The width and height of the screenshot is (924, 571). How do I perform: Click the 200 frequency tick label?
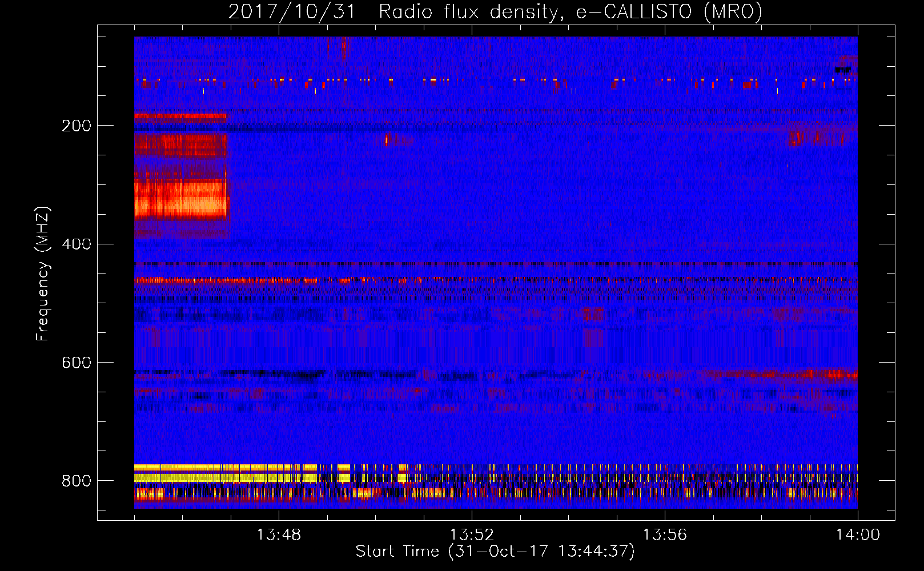point(77,126)
